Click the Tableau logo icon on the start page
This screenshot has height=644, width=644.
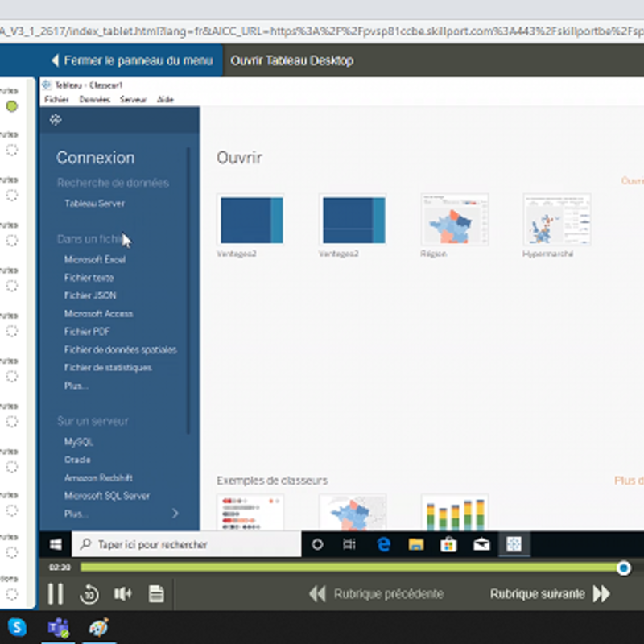56,120
